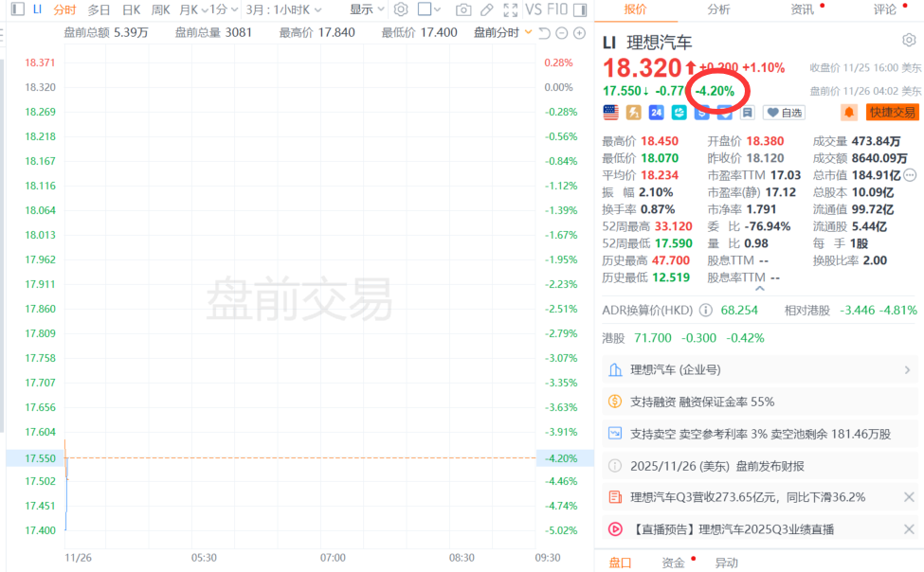Select the 资讯 news tab

[802, 9]
